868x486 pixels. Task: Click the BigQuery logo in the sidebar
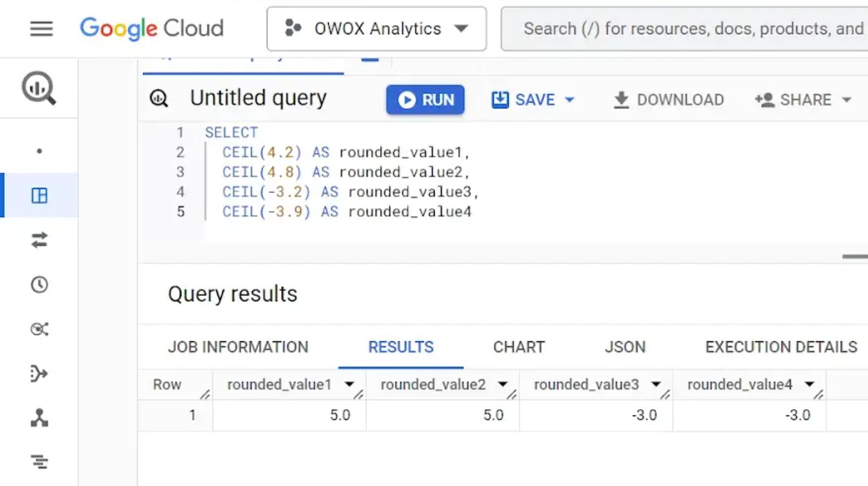[x=39, y=88]
